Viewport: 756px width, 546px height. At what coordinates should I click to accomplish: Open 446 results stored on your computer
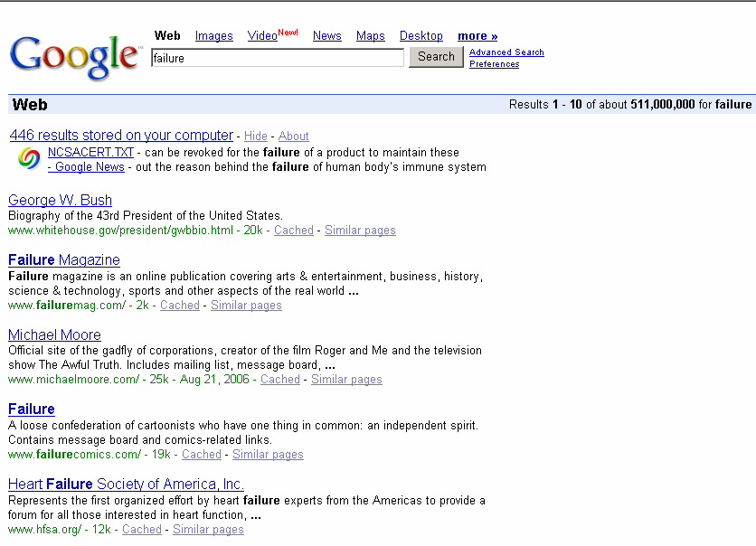pyautogui.click(x=121, y=136)
